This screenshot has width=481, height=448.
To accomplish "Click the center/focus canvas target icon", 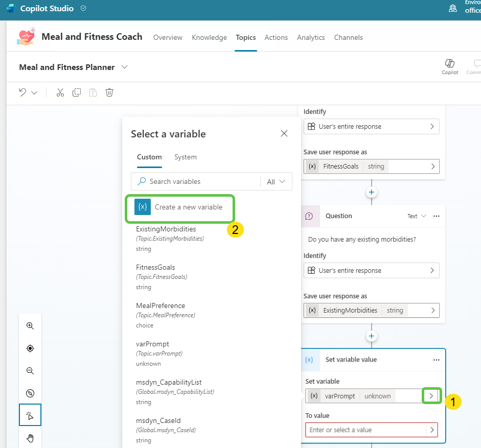I will coord(30,348).
